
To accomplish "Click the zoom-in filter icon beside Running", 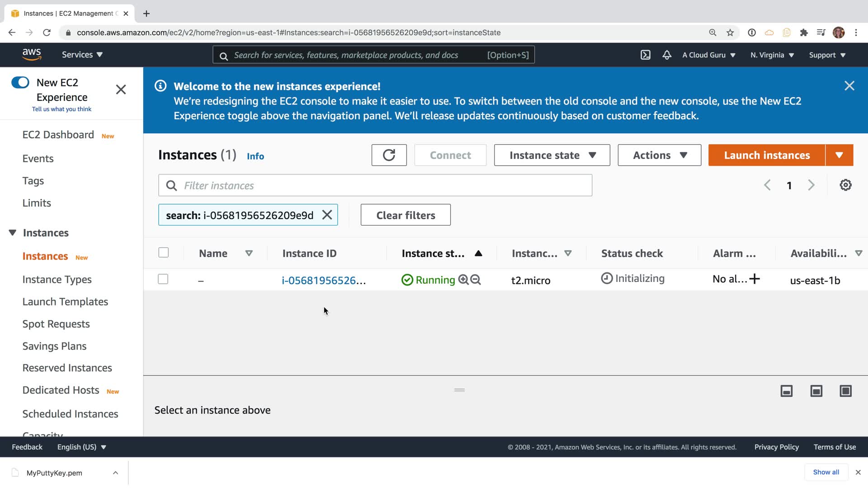I will [x=463, y=280].
